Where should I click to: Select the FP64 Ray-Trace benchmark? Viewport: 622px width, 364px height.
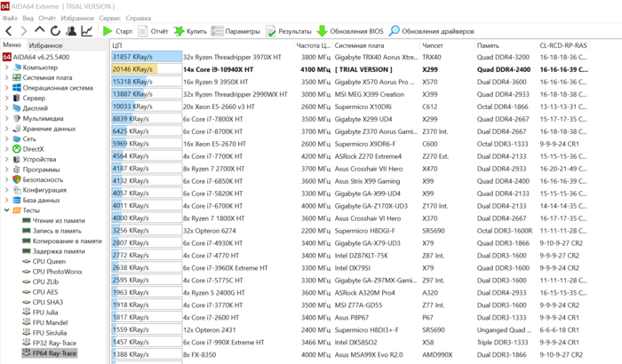50,352
